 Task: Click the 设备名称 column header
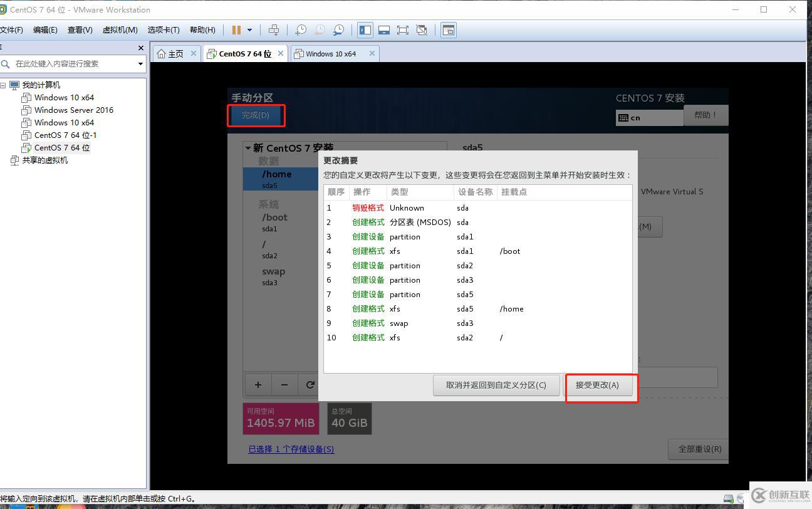pos(476,192)
